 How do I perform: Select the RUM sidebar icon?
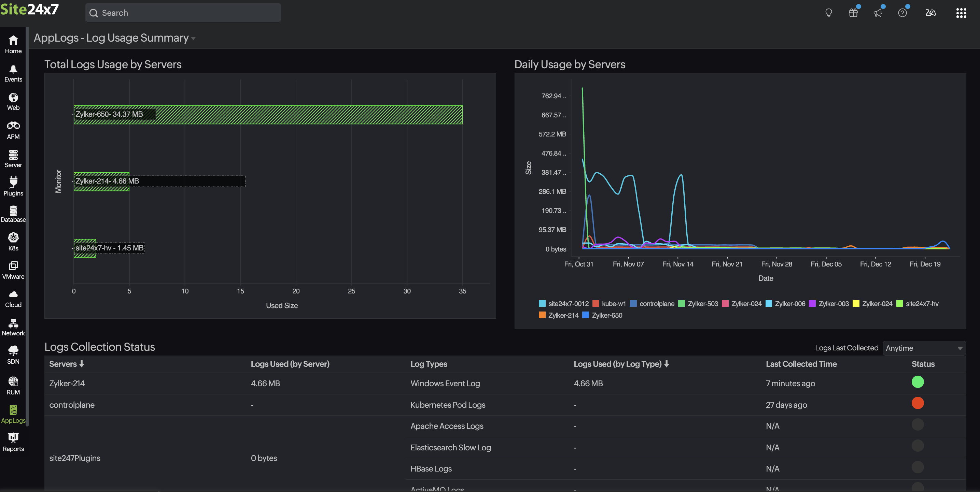13,383
